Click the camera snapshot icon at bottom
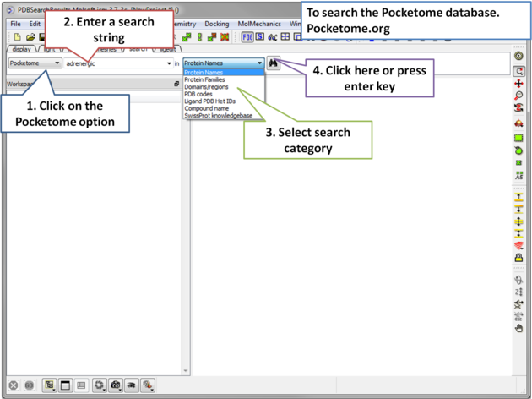532x399 pixels. [116, 385]
